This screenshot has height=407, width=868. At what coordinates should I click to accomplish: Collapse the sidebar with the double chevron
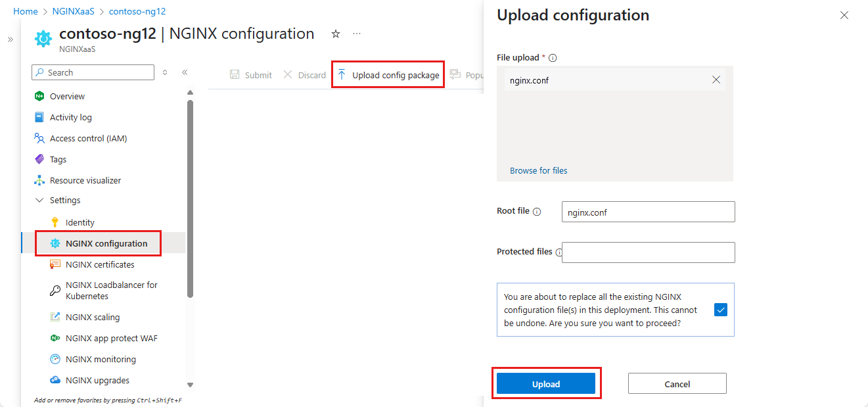[x=185, y=72]
